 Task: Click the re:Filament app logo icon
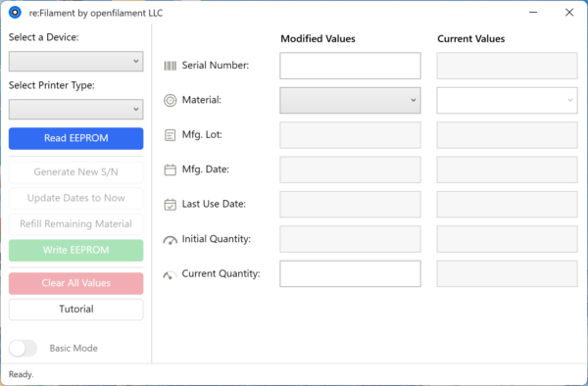point(15,13)
